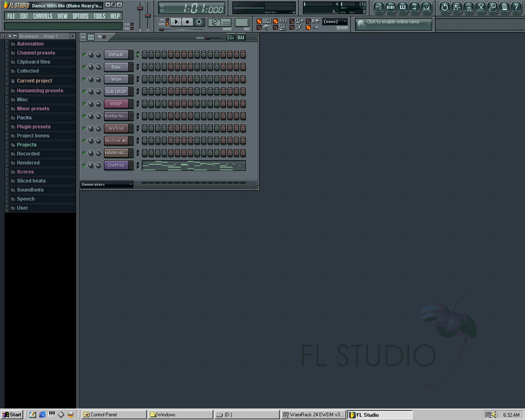Open the online news panel dropdown arrow

coord(429,24)
